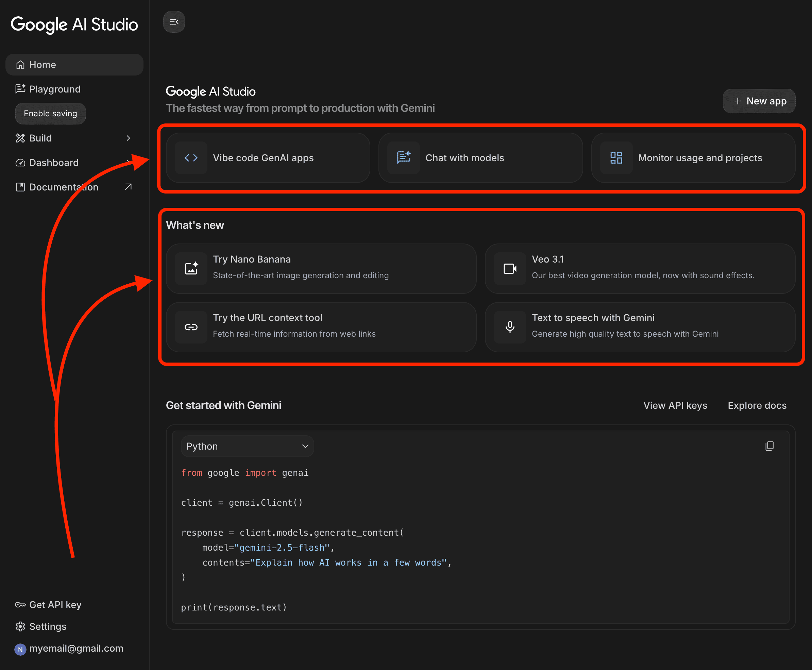Open Settings via the gear icon

coord(20,626)
